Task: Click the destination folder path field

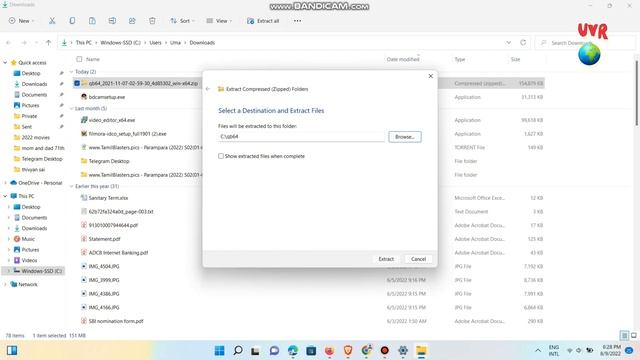Action: tap(301, 137)
